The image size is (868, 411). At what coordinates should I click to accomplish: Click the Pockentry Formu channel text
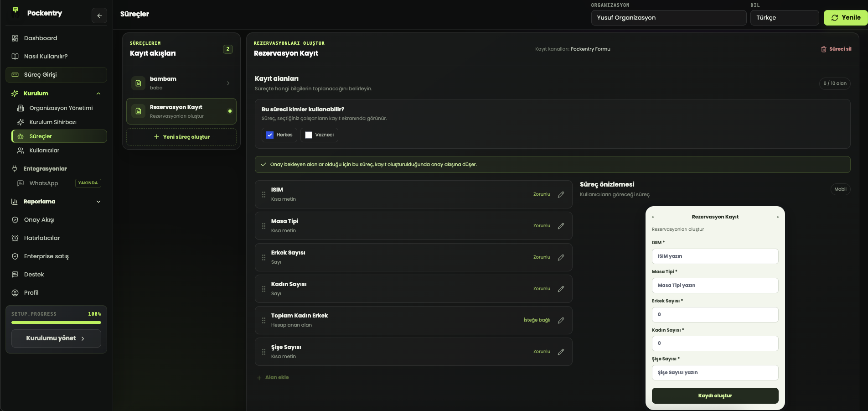[x=590, y=49]
